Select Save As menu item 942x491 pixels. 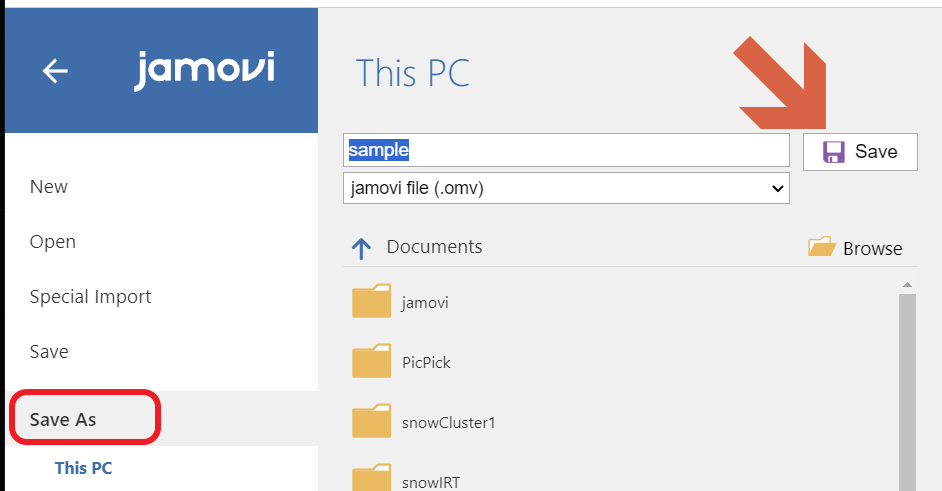[63, 419]
